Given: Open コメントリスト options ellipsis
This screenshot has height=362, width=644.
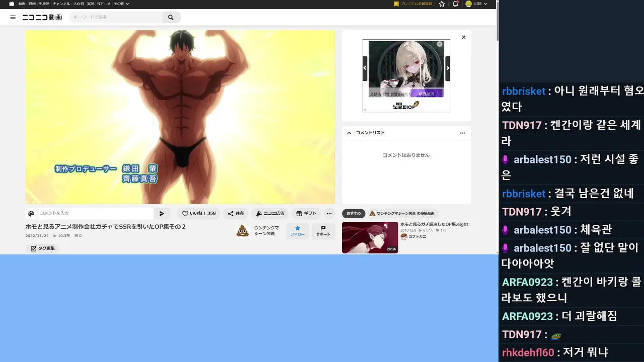Looking at the screenshot, I should [462, 133].
